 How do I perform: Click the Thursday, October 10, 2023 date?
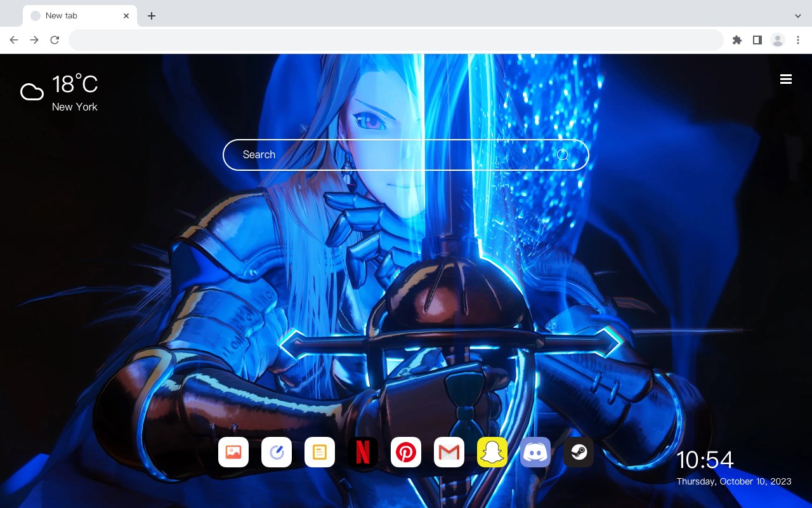click(734, 481)
